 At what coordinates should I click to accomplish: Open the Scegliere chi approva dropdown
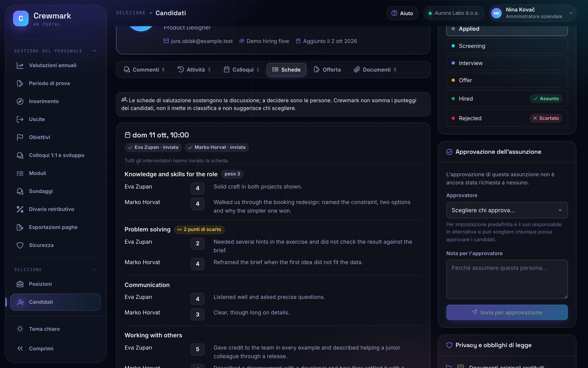[507, 210]
